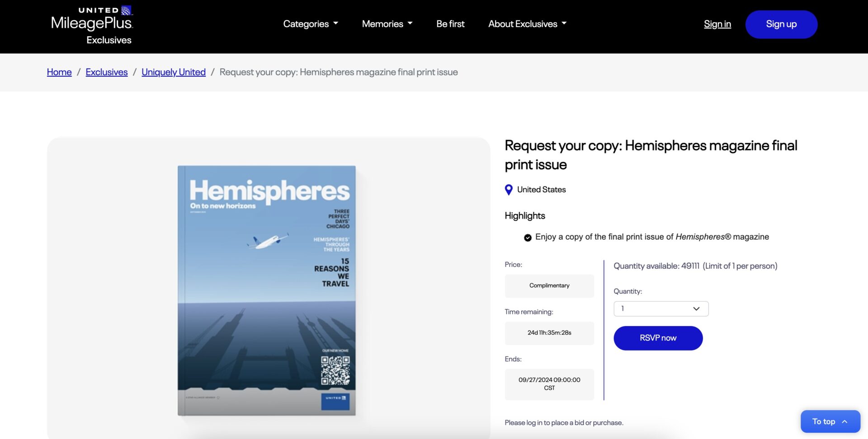Click the time remaining countdown box

click(x=549, y=333)
